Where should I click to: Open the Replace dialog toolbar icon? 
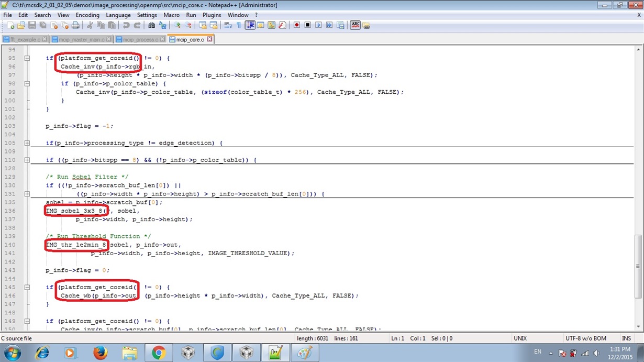tap(162, 25)
